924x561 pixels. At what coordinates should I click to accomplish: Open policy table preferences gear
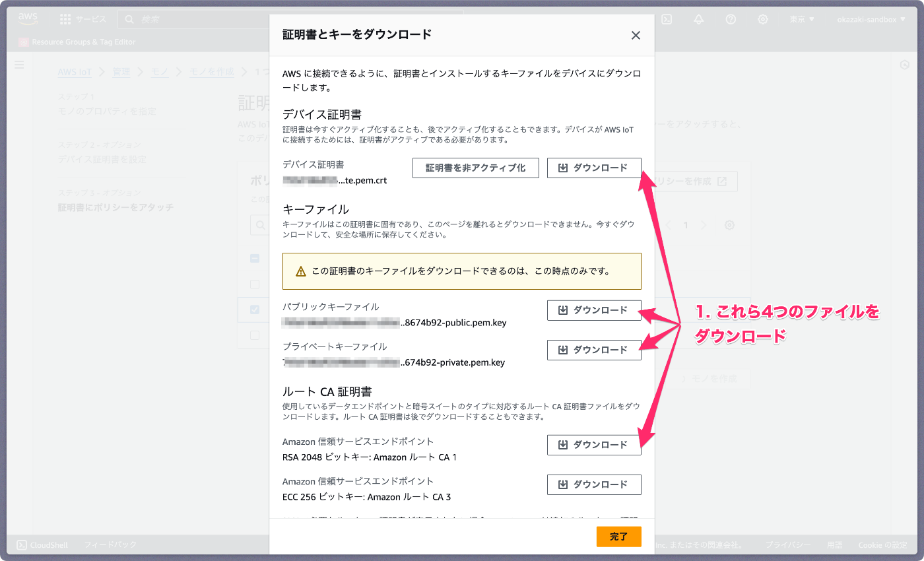729,225
